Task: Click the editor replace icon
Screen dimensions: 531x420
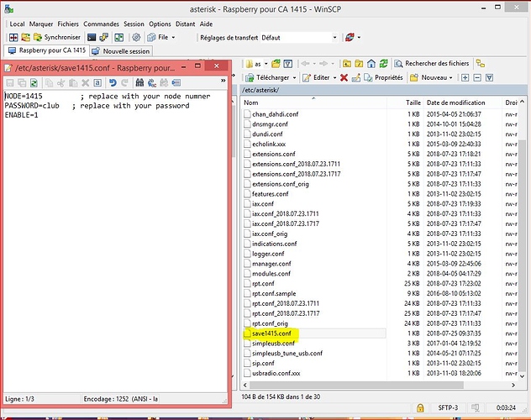Action: [152, 82]
